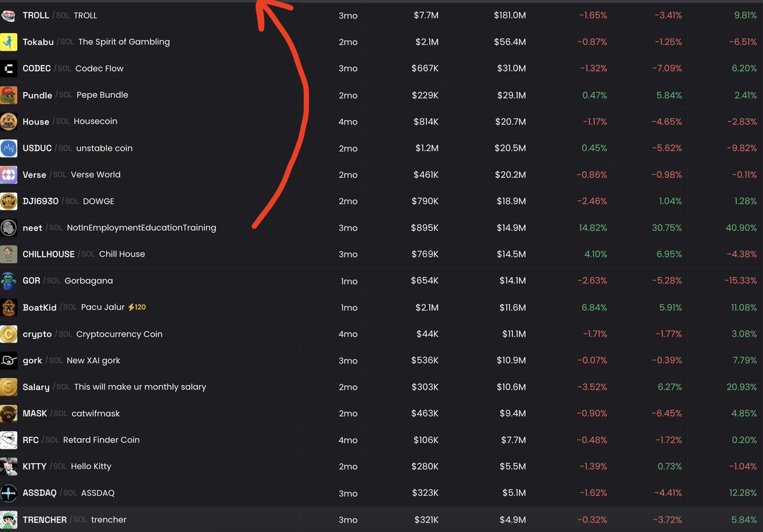The width and height of the screenshot is (763, 532).
Task: Open the GOR Gorbagana icon
Action: pyautogui.click(x=9, y=281)
